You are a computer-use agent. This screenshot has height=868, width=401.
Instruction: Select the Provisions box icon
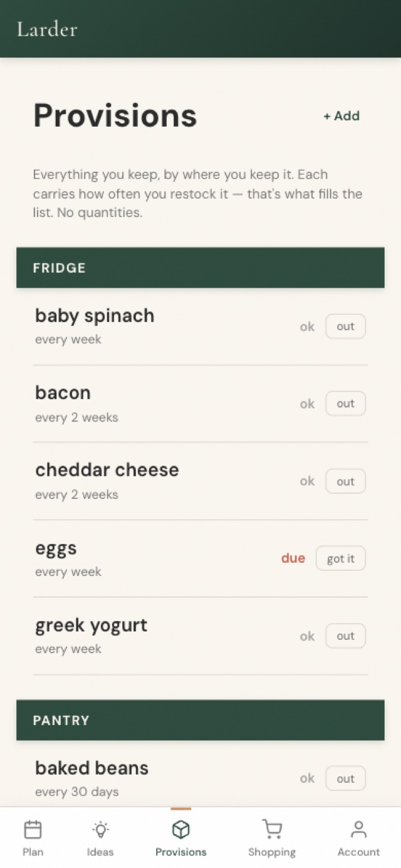pos(180,830)
